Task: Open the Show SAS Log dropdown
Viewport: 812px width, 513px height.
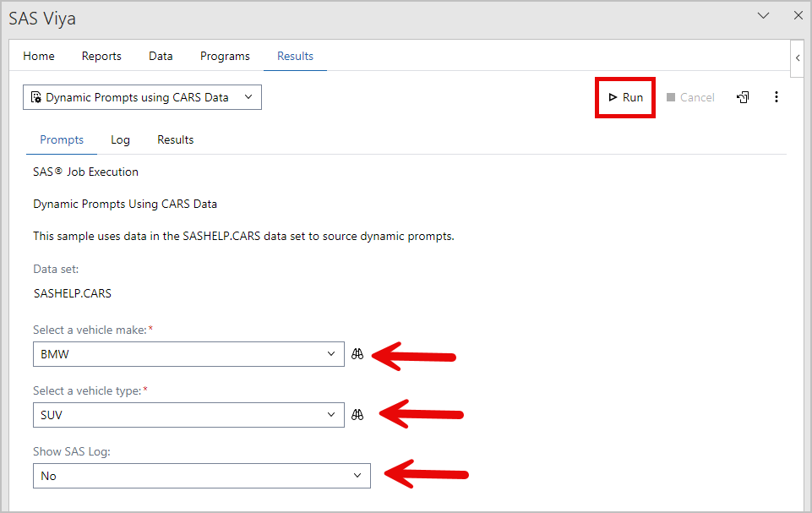Action: [202, 476]
